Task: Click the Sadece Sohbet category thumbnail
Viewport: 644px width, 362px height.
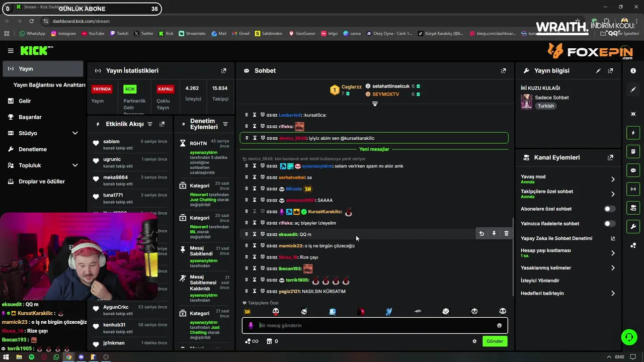Action: [526, 102]
